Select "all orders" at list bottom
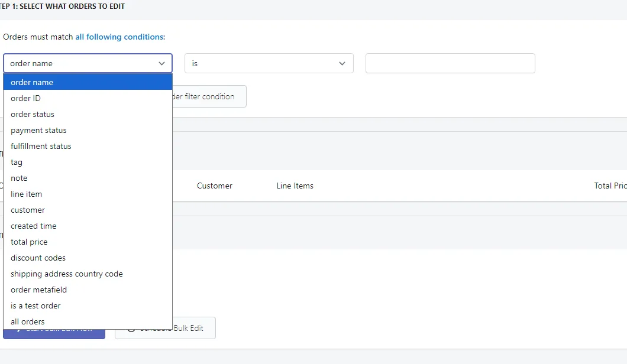627x364 pixels. pos(88,321)
